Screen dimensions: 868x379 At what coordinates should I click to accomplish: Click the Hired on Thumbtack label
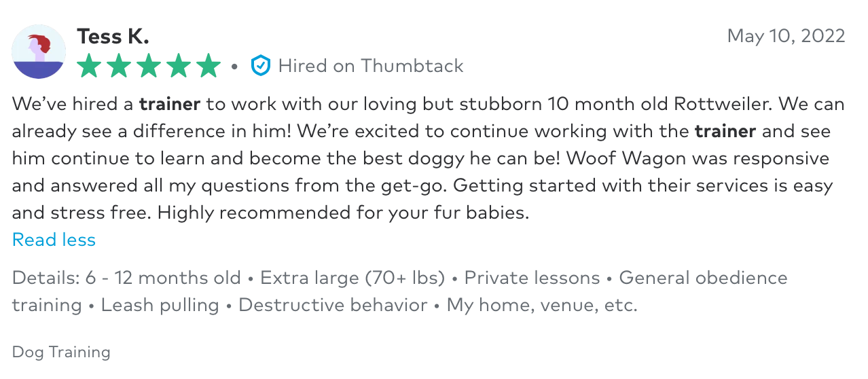[371, 66]
